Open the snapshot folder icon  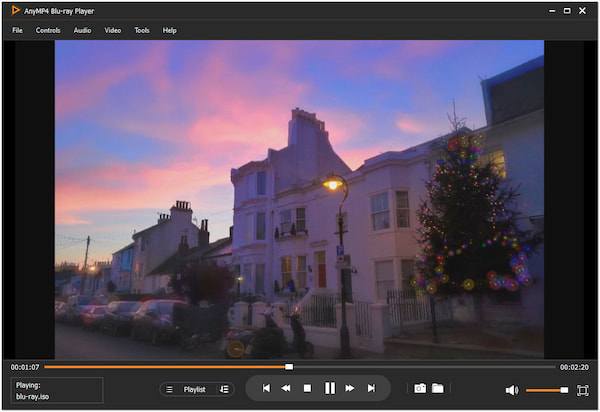point(438,388)
